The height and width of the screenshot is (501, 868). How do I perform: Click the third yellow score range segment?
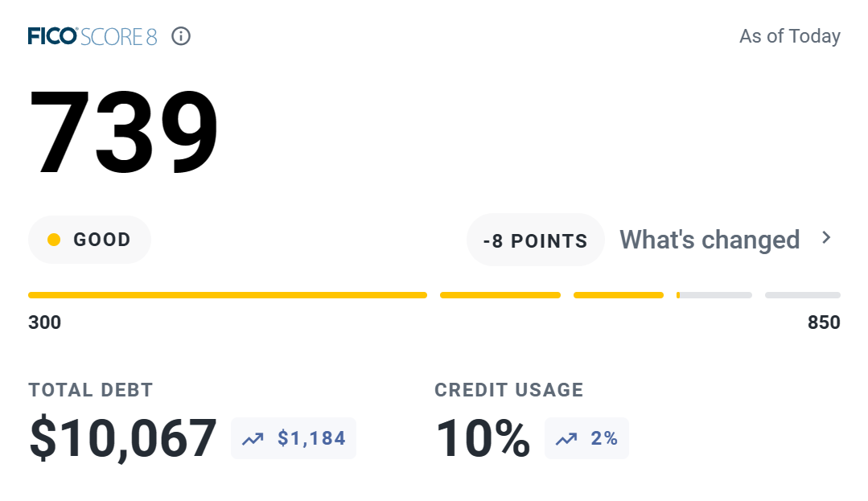pos(618,295)
